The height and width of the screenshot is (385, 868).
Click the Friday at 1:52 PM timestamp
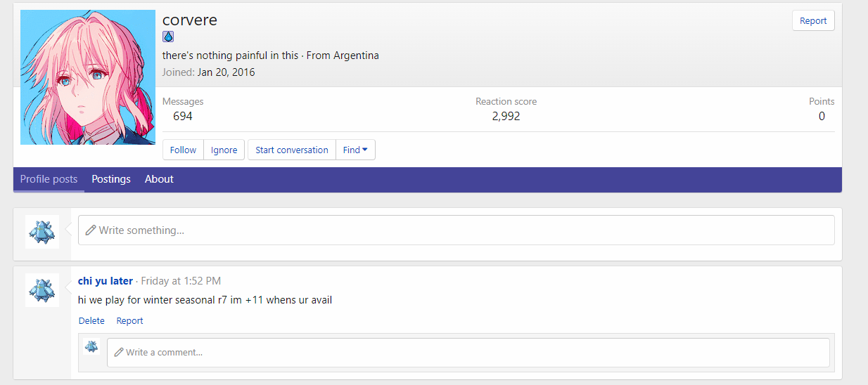(181, 281)
